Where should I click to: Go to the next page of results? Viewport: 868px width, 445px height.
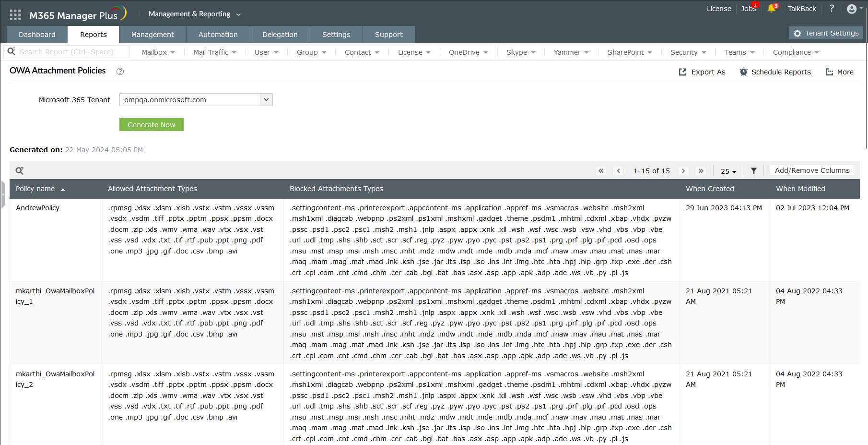(x=683, y=171)
